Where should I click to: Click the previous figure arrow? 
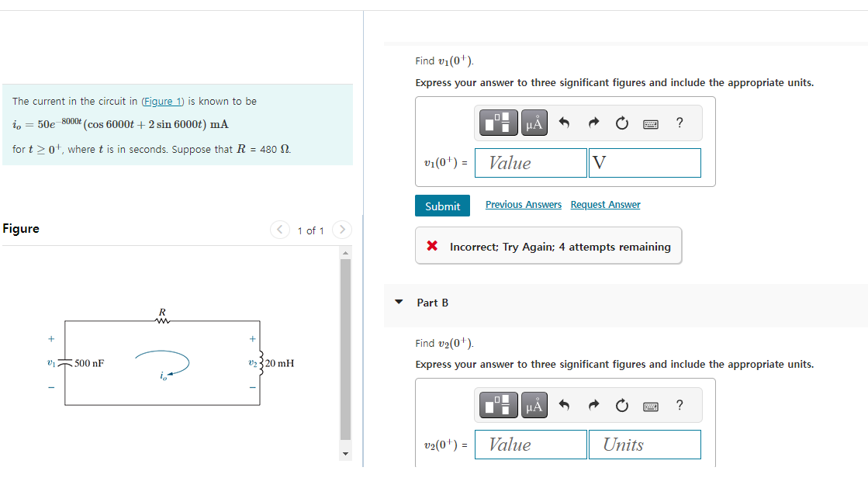pyautogui.click(x=279, y=230)
